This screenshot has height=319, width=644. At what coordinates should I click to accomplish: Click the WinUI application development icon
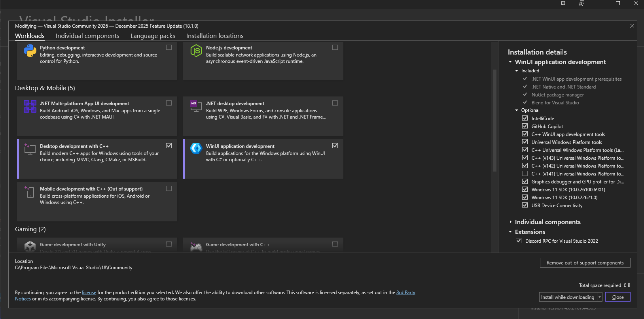point(196,148)
